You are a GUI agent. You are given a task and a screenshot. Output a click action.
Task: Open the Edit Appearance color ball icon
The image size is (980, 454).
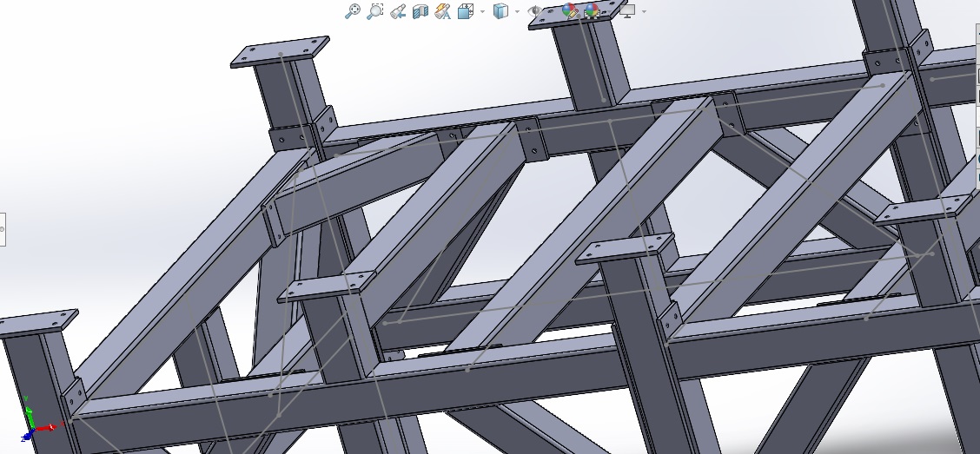[x=570, y=10]
